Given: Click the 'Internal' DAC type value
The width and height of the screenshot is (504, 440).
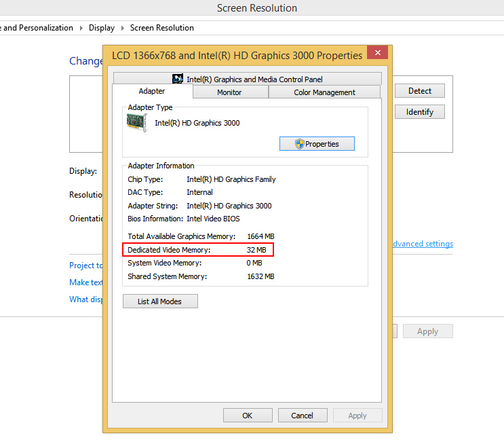Looking at the screenshot, I should coord(199,192).
